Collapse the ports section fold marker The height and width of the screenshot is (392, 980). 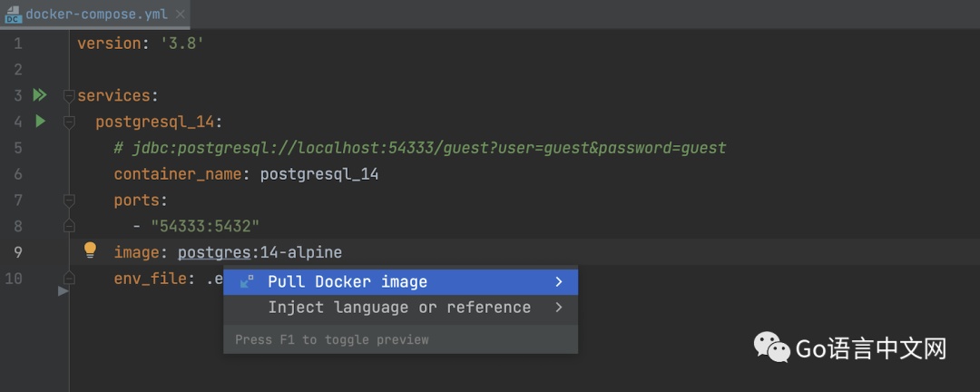pos(68,200)
